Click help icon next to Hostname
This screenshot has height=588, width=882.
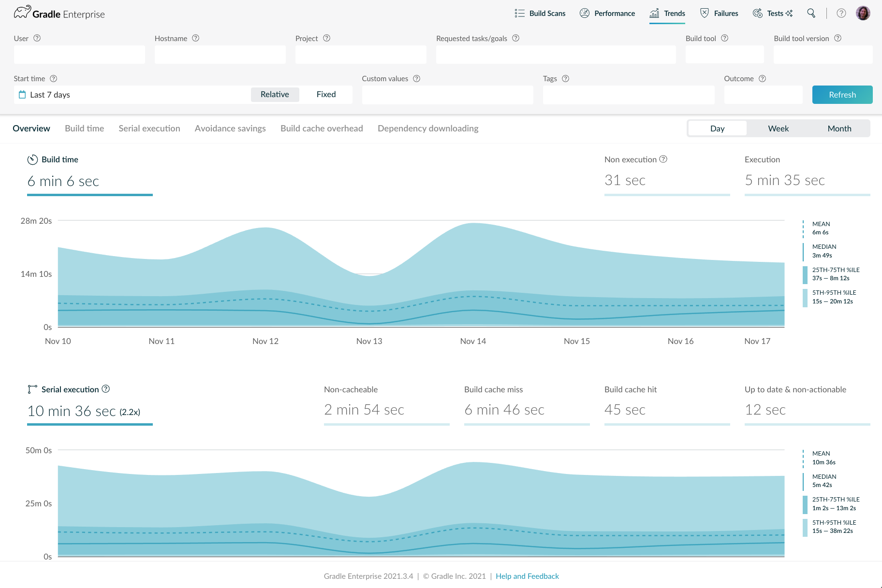(x=195, y=38)
